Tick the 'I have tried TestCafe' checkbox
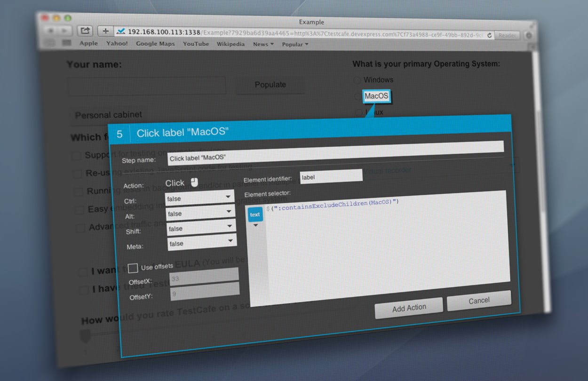 pos(84,290)
